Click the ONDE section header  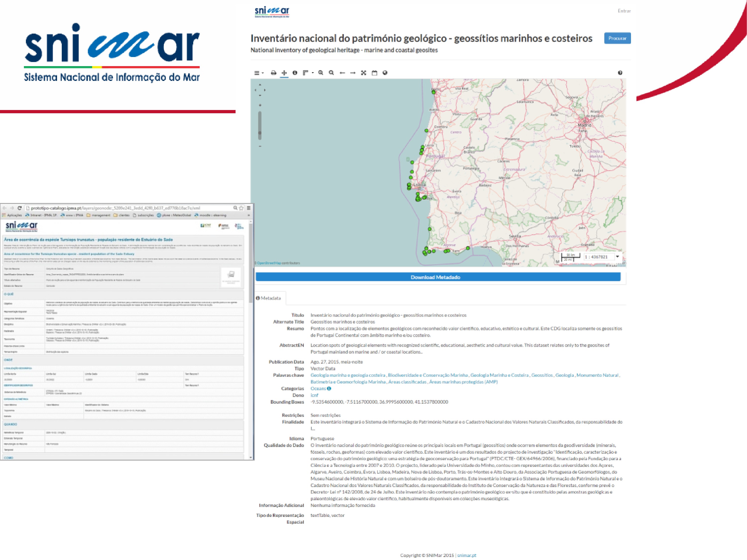(123, 360)
